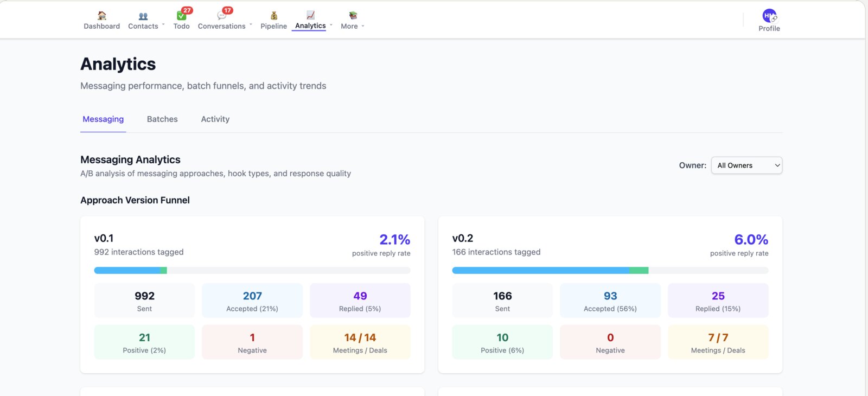Screen dimensions: 868x396
Task: Click the 1 Negative card
Action: point(252,342)
